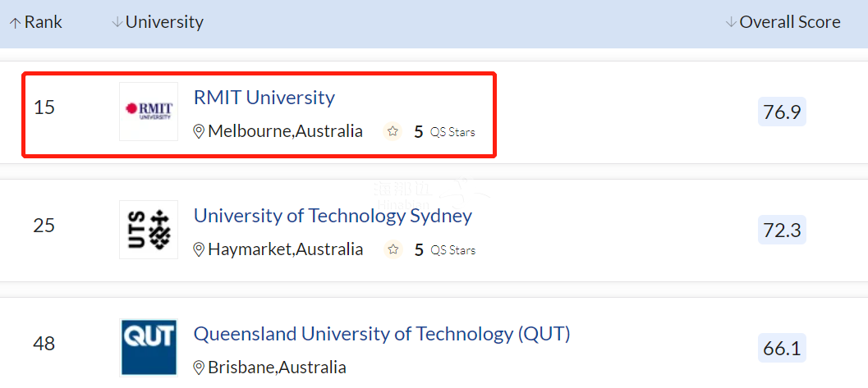Image resolution: width=868 pixels, height=388 pixels.
Task: Click the University column header label
Action: (164, 22)
